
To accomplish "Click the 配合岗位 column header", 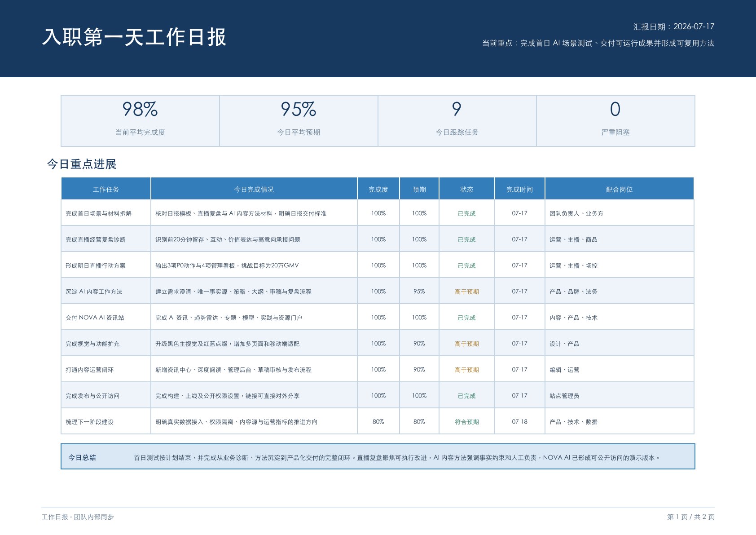I will [x=620, y=189].
